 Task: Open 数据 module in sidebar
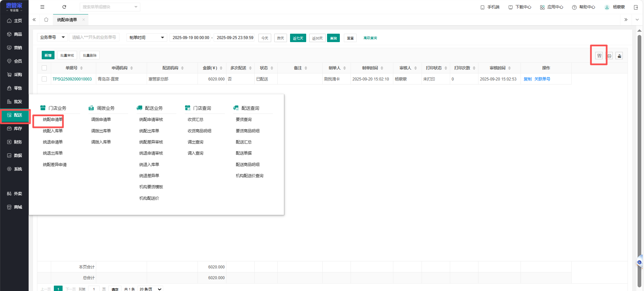(14, 156)
